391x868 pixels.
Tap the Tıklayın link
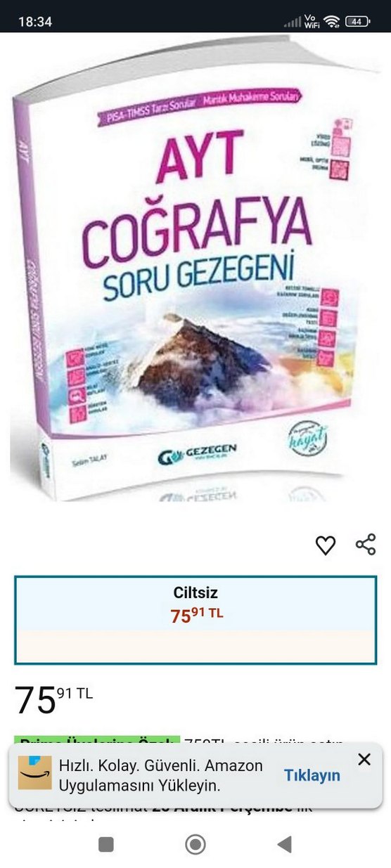(312, 775)
